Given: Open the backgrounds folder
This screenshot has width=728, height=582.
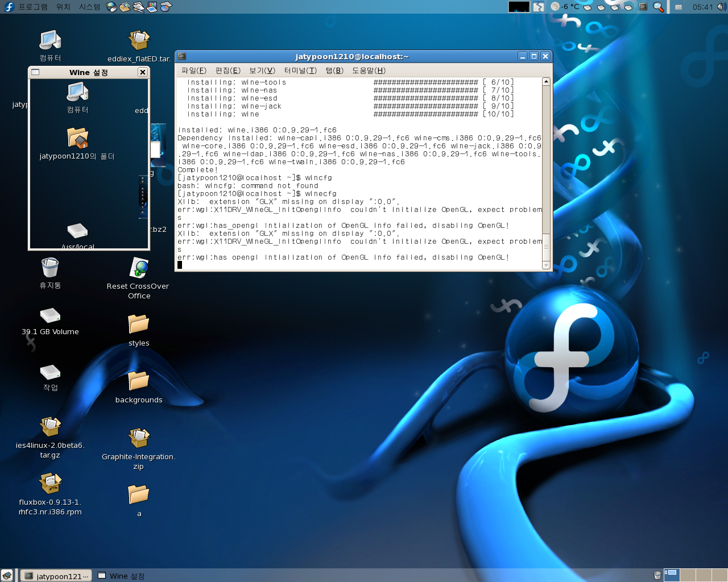Looking at the screenshot, I should pos(139,386).
